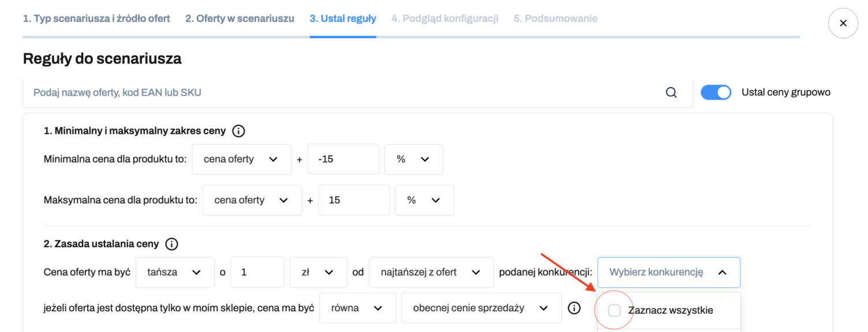The height and width of the screenshot is (332, 868).
Task: Go to tab 1. Typ scenariusza i źródło ofert
Action: [96, 18]
